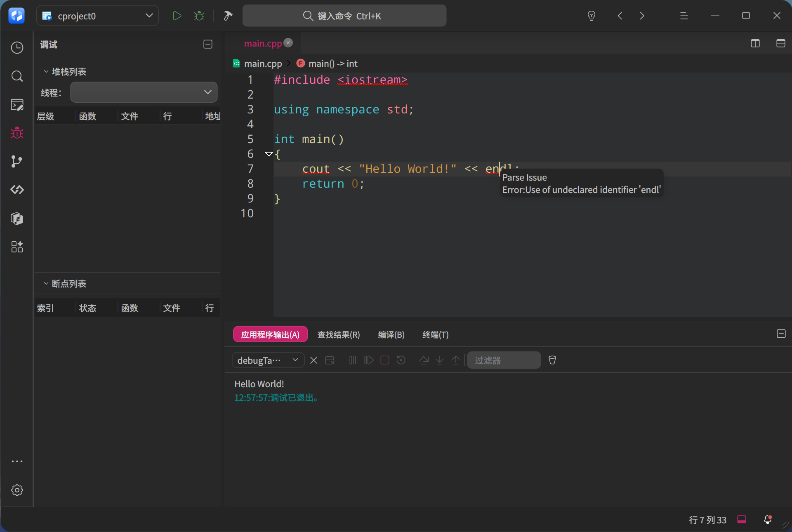Split editor side by side icon
The height and width of the screenshot is (532, 792).
click(x=755, y=43)
